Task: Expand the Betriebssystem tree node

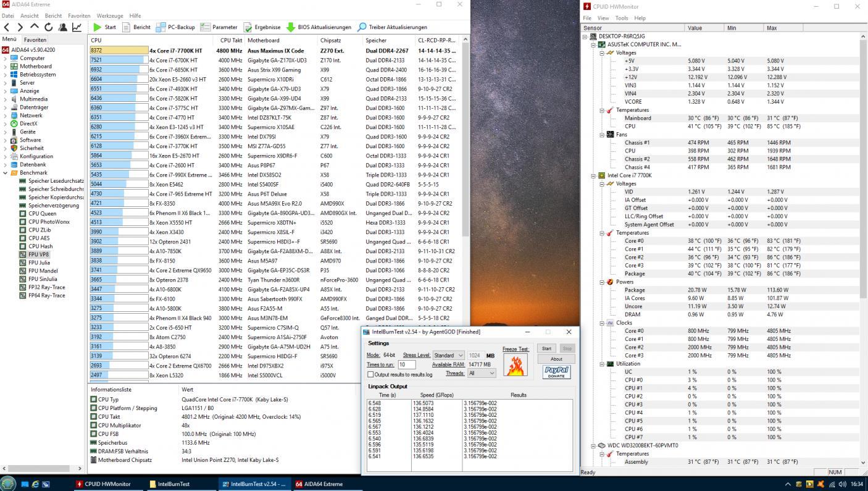Action: coord(6,74)
